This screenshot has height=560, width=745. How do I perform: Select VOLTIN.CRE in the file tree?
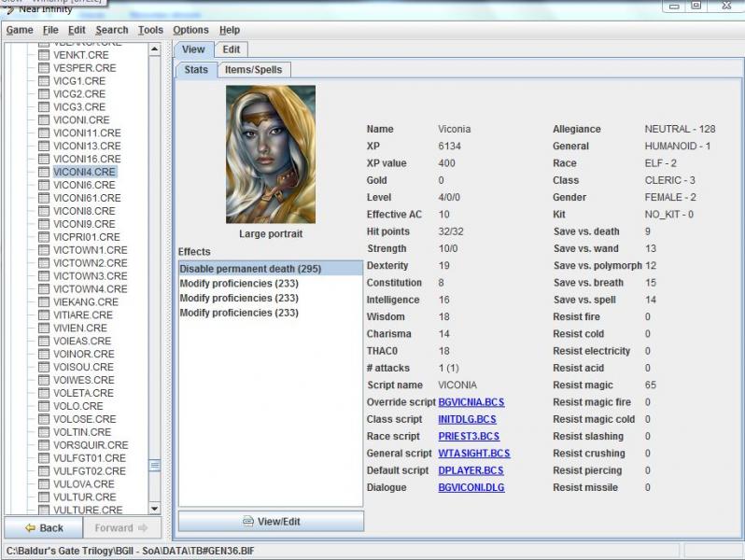click(82, 432)
